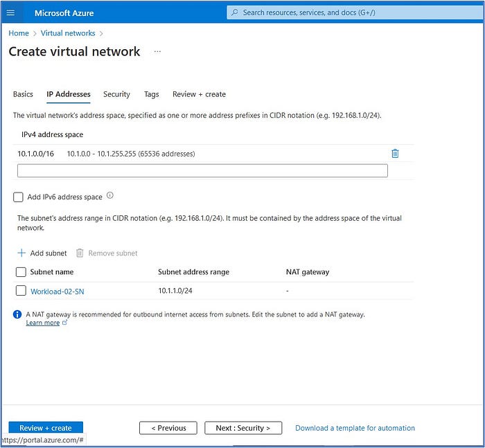Download a template for automation
Screen dimensions: 485x448
(355, 428)
